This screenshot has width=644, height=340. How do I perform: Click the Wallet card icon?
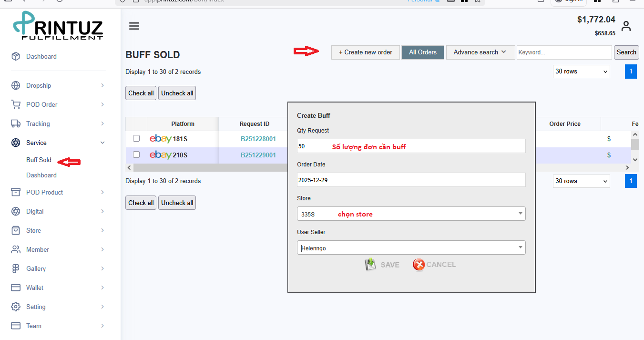(x=16, y=288)
